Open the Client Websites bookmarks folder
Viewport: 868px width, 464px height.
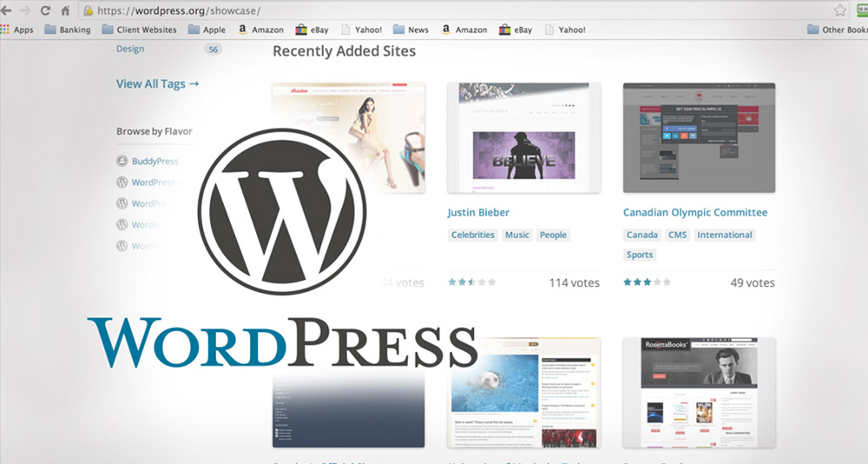[139, 30]
